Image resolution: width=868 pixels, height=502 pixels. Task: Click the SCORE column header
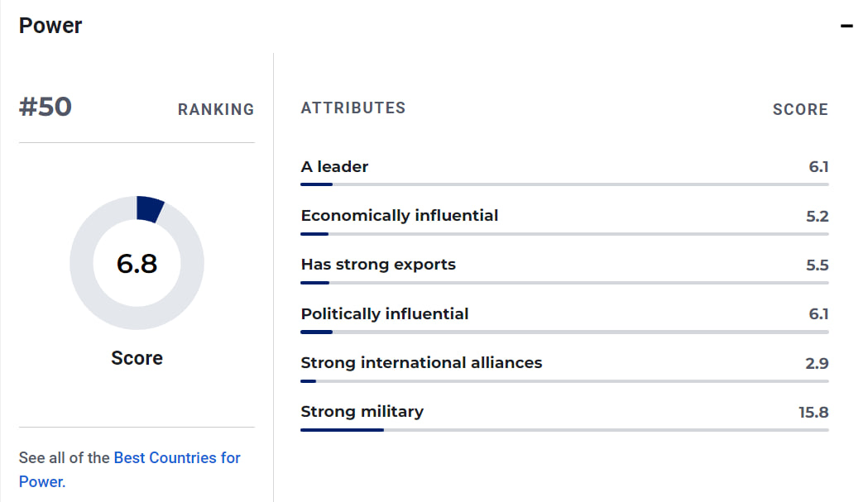click(x=800, y=109)
